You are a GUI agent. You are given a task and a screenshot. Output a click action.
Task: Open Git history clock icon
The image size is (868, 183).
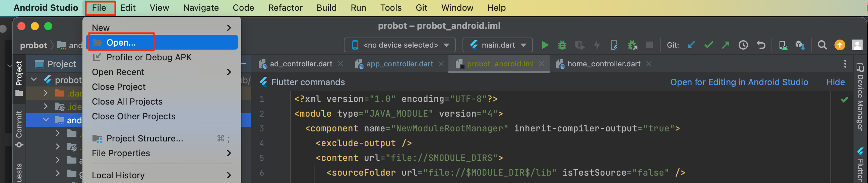coord(743,45)
